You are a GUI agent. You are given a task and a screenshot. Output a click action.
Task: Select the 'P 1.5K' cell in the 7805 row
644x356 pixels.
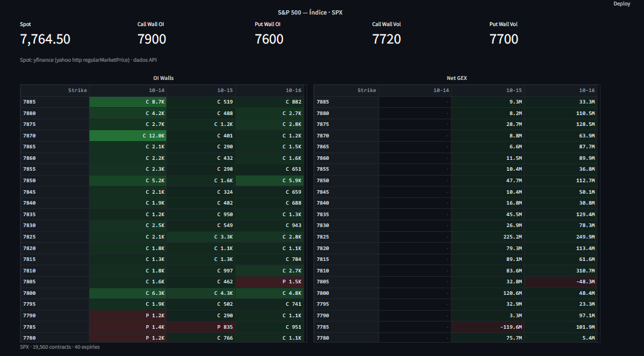[x=270, y=282]
